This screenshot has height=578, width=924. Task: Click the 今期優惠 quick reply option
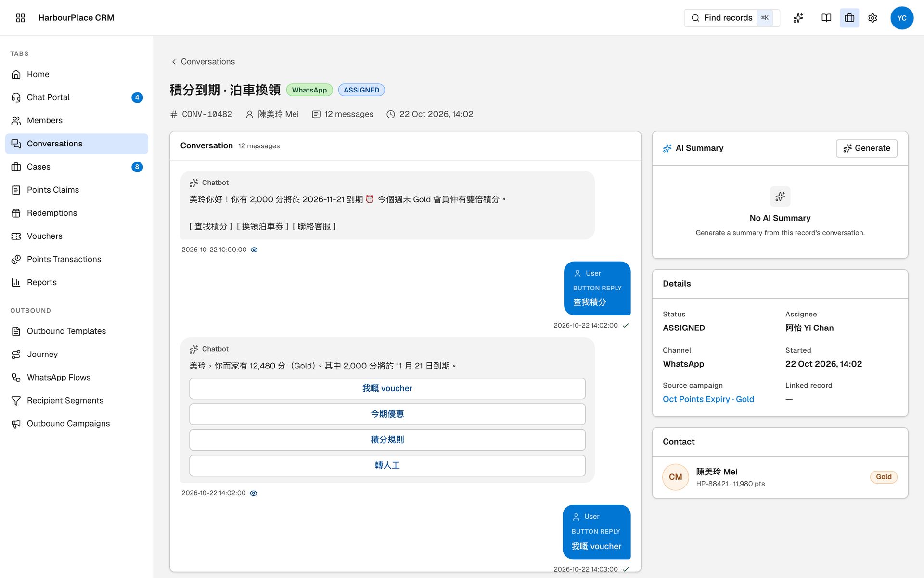point(387,414)
